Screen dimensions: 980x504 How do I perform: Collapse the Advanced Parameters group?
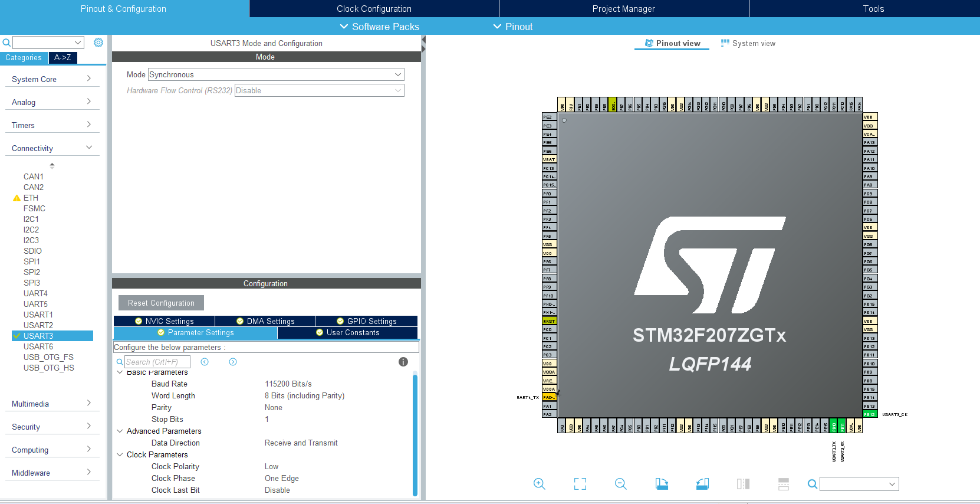tap(120, 431)
